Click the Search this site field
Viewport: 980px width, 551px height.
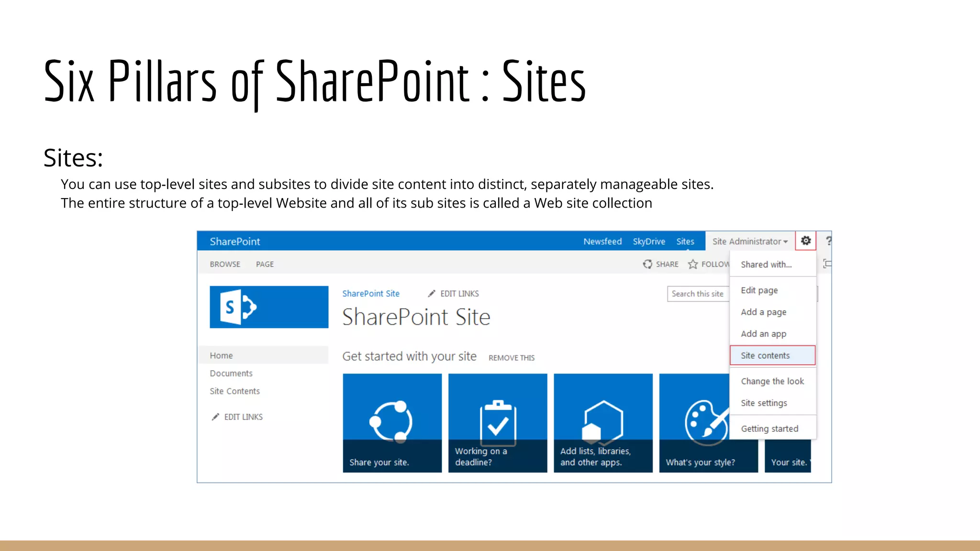698,294
